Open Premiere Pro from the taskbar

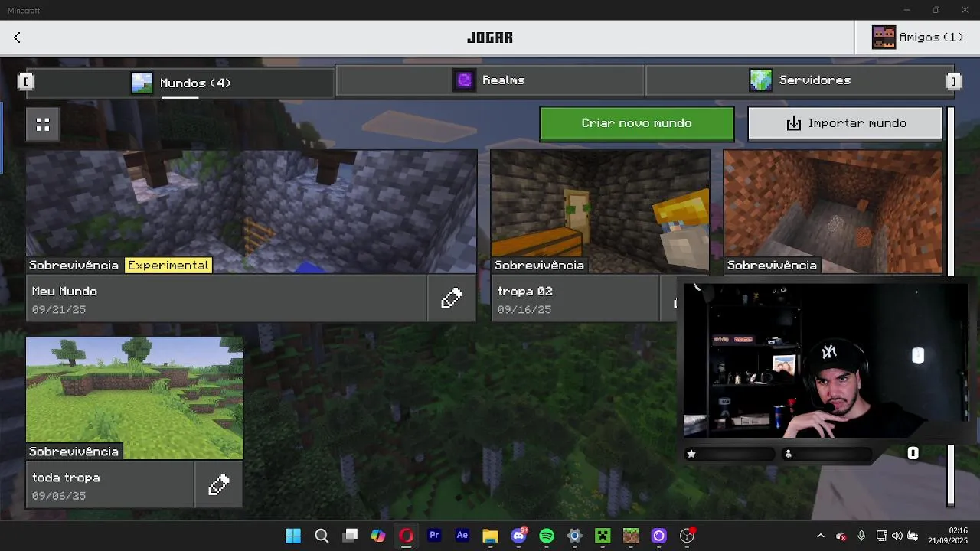[x=434, y=536]
